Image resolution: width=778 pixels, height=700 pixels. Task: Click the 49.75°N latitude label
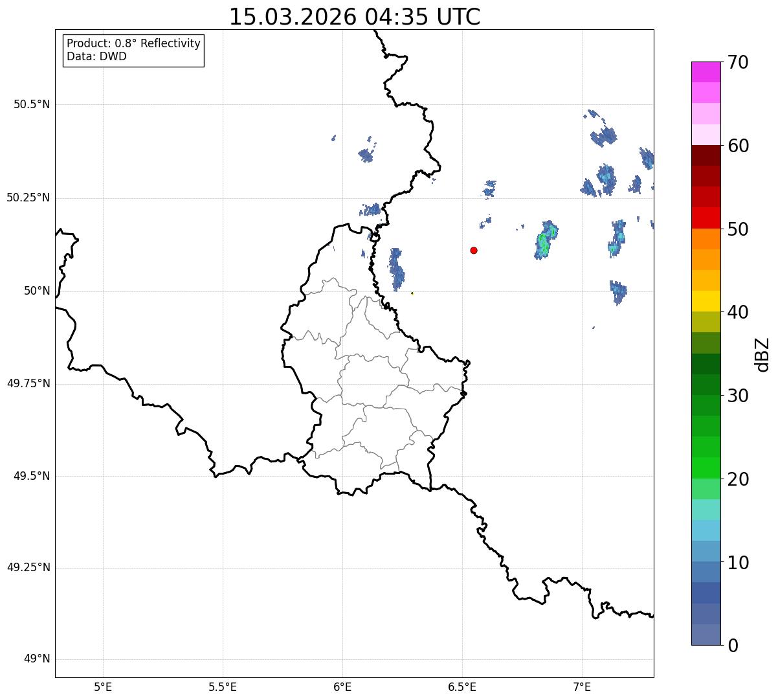tap(28, 383)
